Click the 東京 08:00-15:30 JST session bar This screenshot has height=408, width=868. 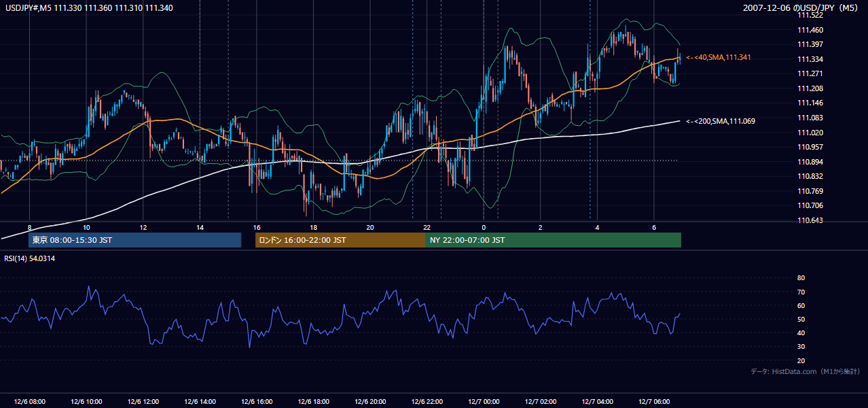click(x=135, y=240)
